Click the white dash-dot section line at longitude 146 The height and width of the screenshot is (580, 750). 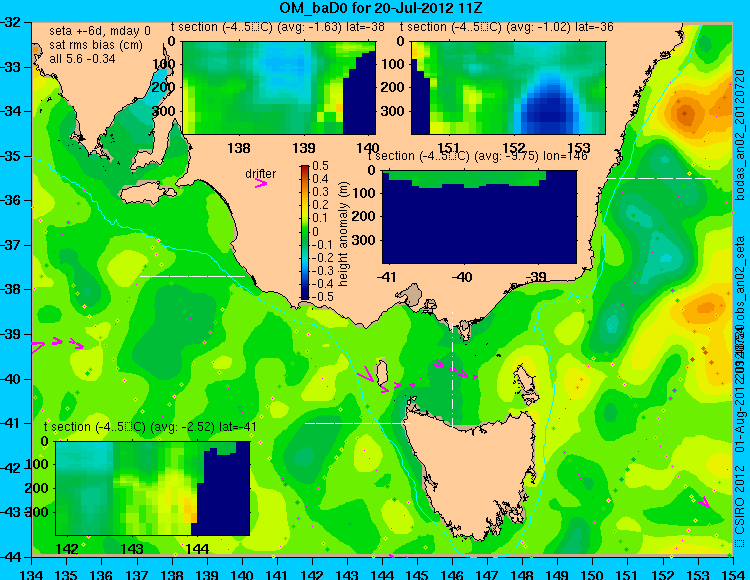(452, 369)
